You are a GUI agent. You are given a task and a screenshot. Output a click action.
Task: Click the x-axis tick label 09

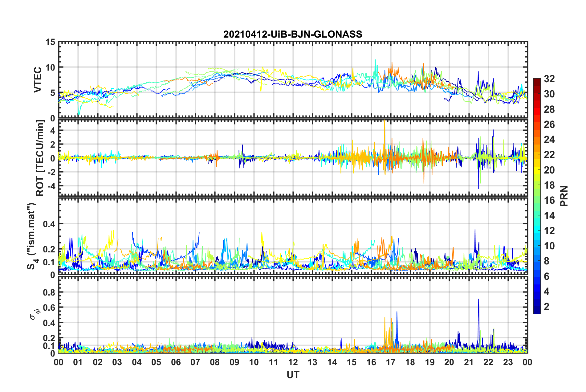click(x=234, y=362)
